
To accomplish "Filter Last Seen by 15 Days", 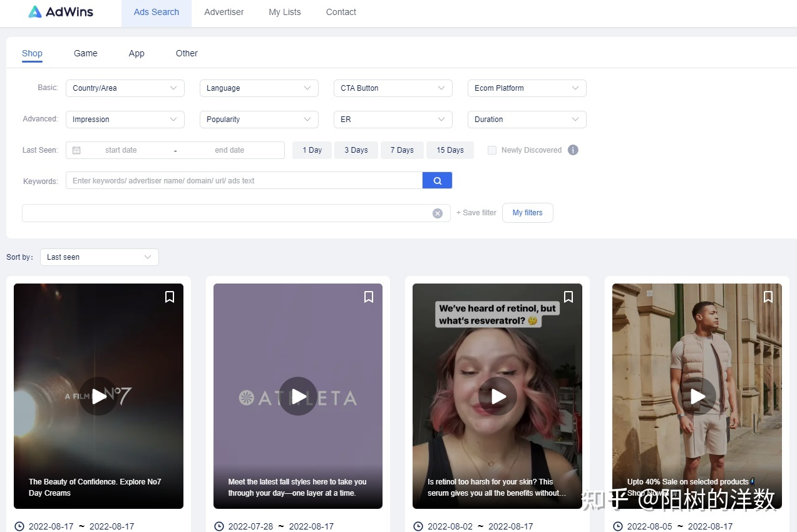I will tap(450, 150).
